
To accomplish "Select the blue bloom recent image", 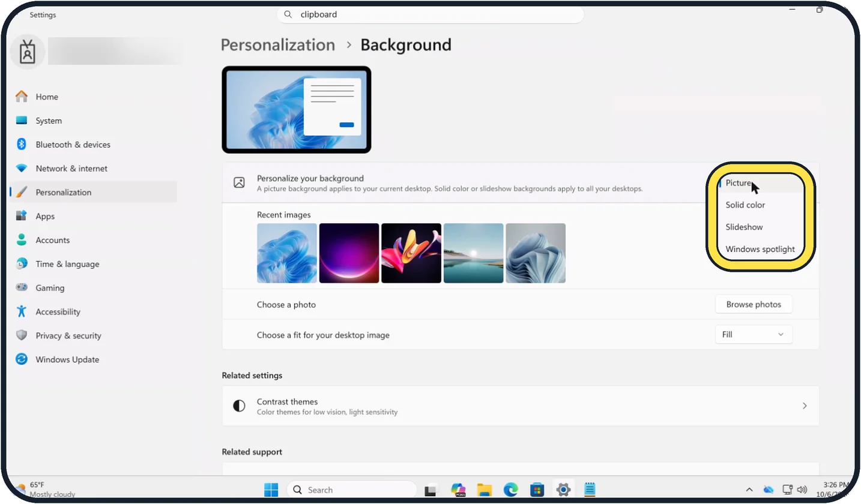I will (x=287, y=253).
